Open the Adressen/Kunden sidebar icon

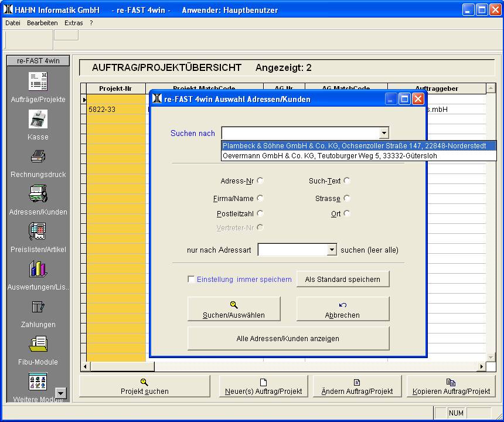click(38, 194)
